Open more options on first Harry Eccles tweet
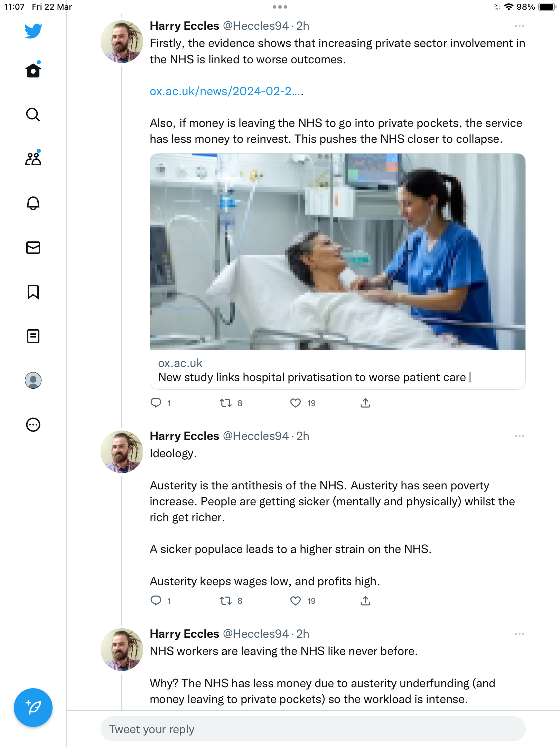This screenshot has height=747, width=560. (520, 26)
